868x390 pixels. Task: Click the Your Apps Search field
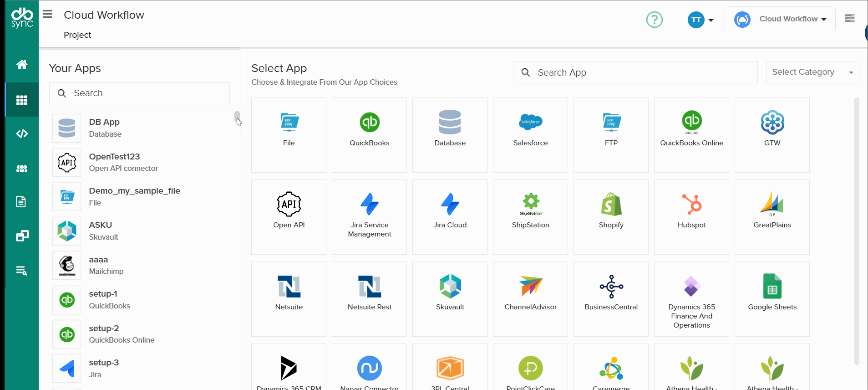(139, 93)
